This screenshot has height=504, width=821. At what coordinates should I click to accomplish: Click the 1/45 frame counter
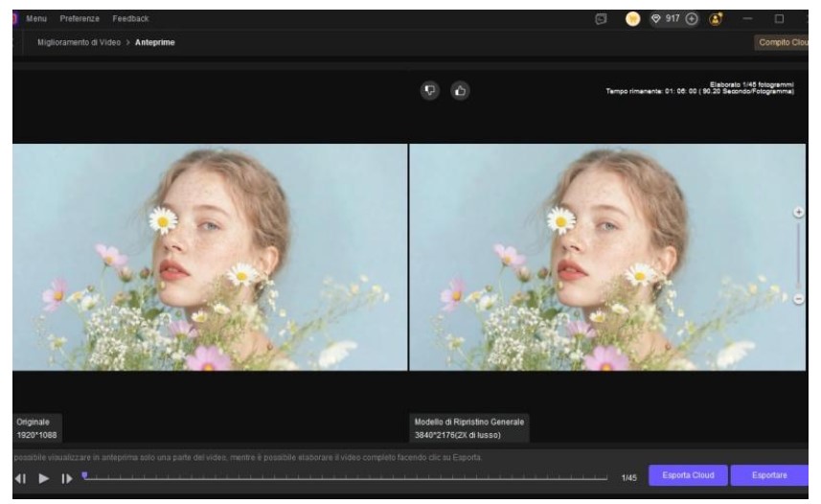(628, 478)
